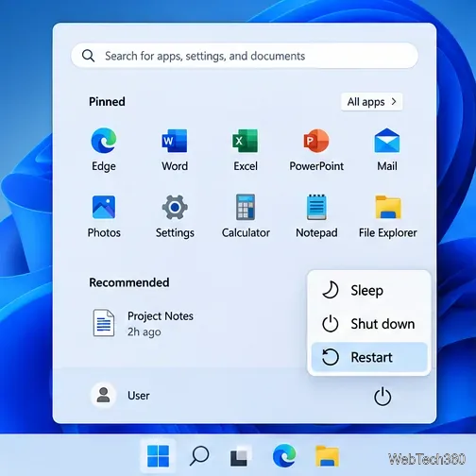Click the User account avatar

click(103, 395)
